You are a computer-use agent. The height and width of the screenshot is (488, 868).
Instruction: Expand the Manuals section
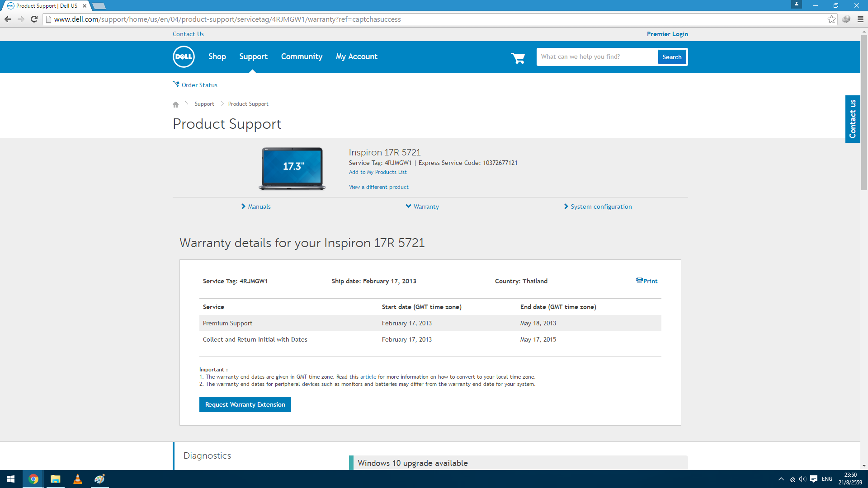point(256,206)
